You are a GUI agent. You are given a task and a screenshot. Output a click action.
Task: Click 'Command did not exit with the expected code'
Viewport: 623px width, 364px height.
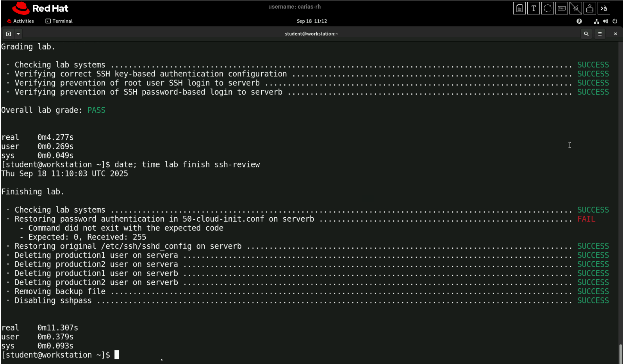(126, 228)
